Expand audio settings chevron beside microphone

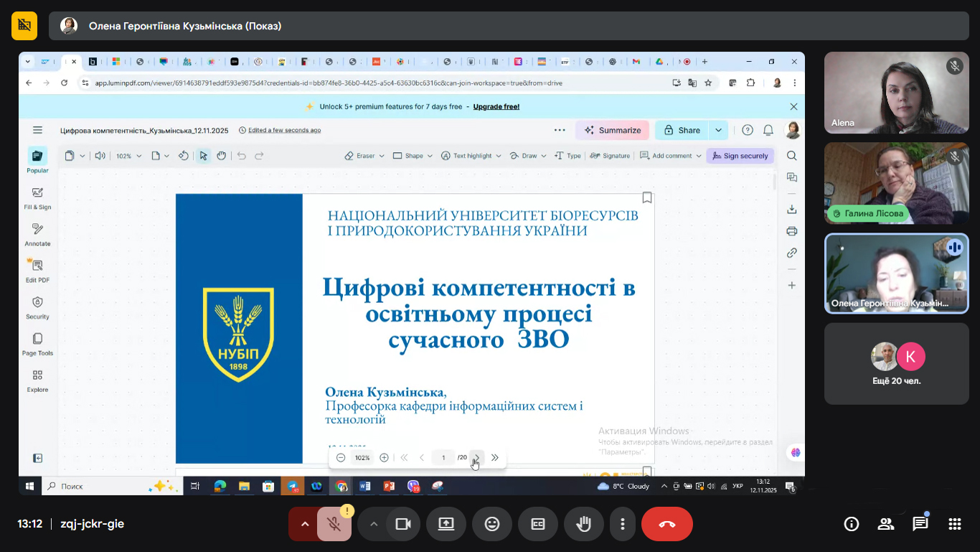click(x=305, y=524)
